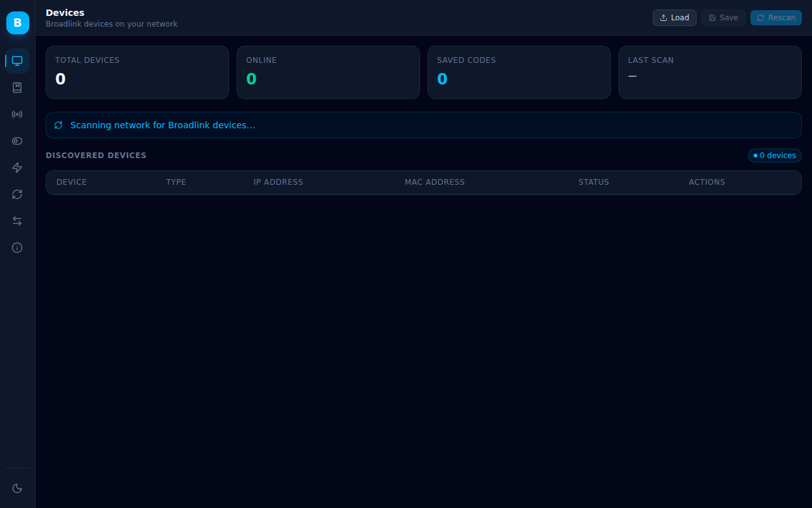Click the Save button
The width and height of the screenshot is (812, 508).
pos(723,18)
